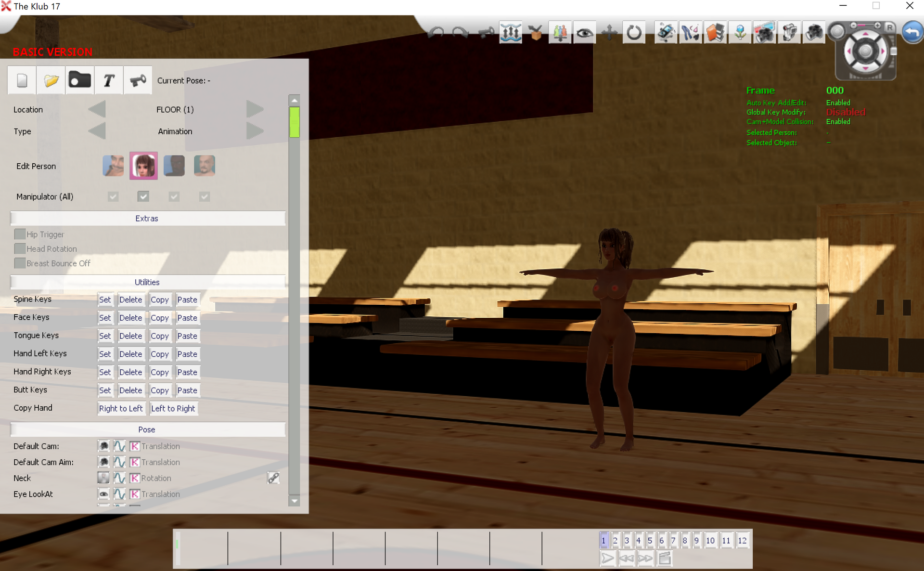This screenshot has width=924, height=571.
Task: Collapse the Pose section header
Action: click(147, 429)
